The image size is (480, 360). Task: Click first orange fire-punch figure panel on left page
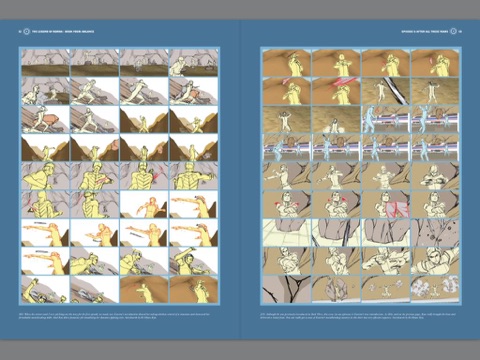(x=144, y=204)
